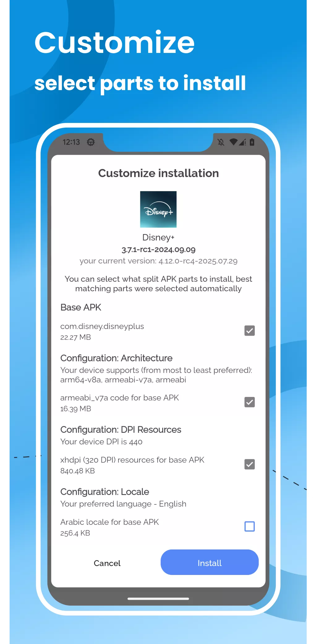Uncheck the com.disney.disneyplus base APK checkbox
The height and width of the screenshot is (644, 324).
249,331
